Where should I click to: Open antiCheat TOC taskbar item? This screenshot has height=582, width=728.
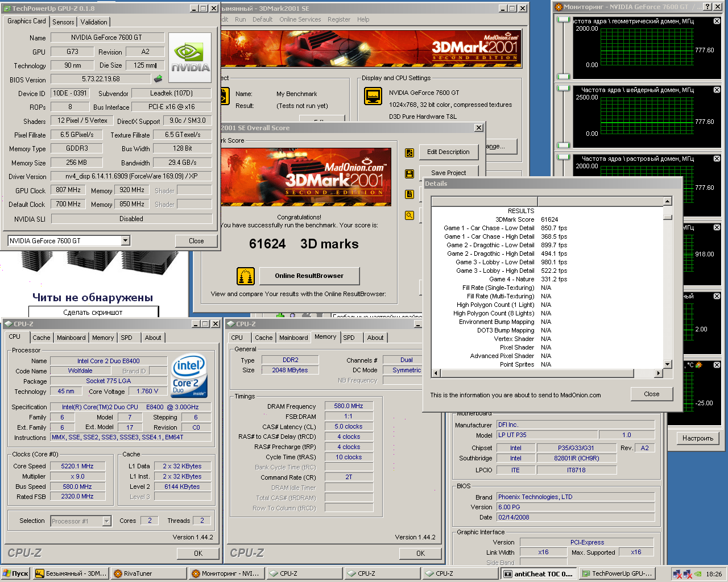coord(539,573)
